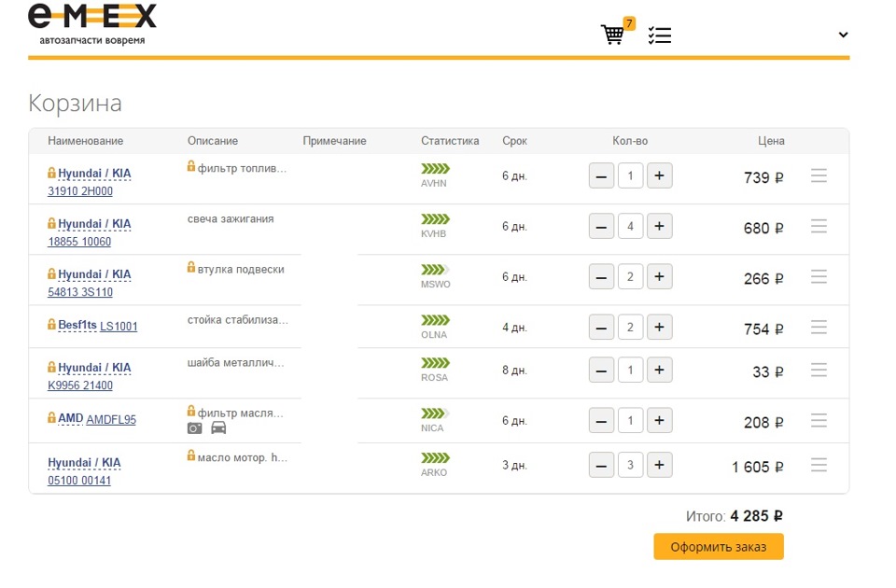The height and width of the screenshot is (588, 896).
Task: Edit quantity field for K9956 21400
Action: [x=631, y=371]
